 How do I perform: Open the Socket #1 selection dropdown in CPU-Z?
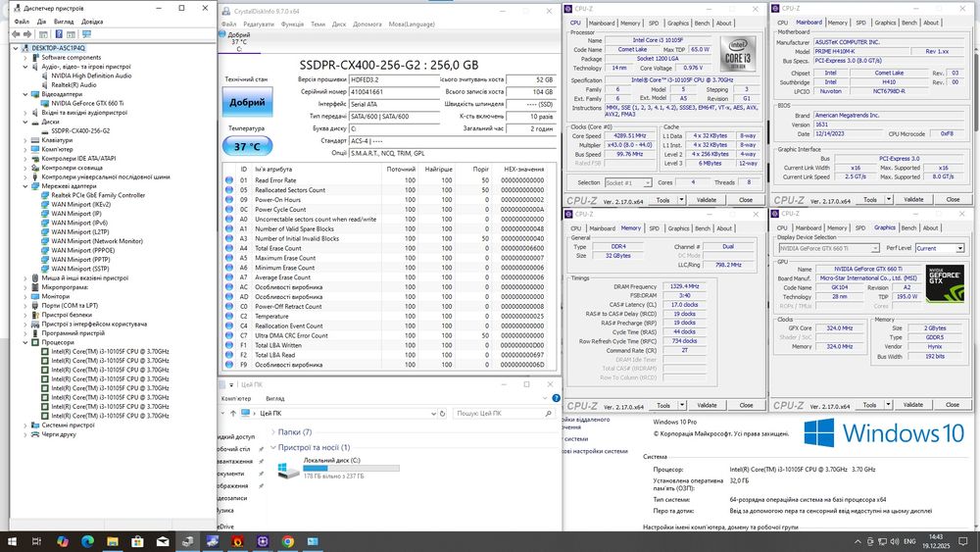pos(628,182)
